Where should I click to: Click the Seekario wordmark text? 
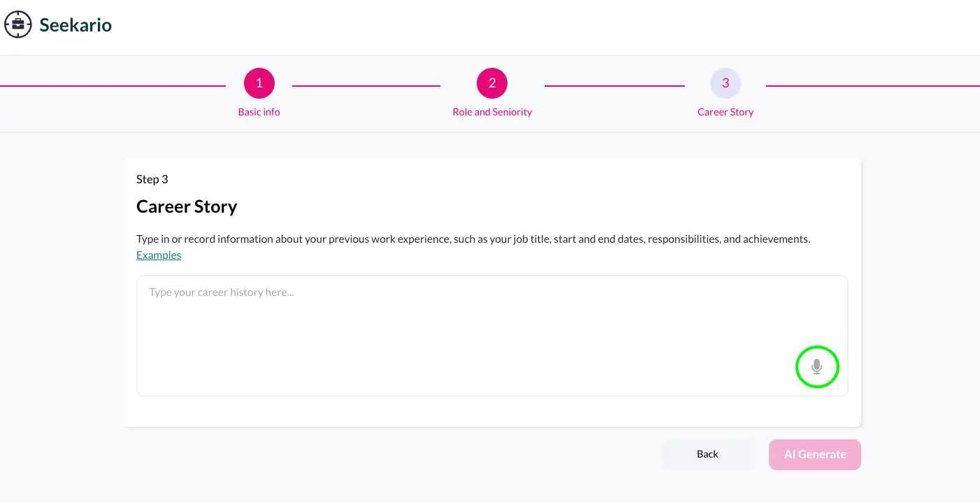75,24
